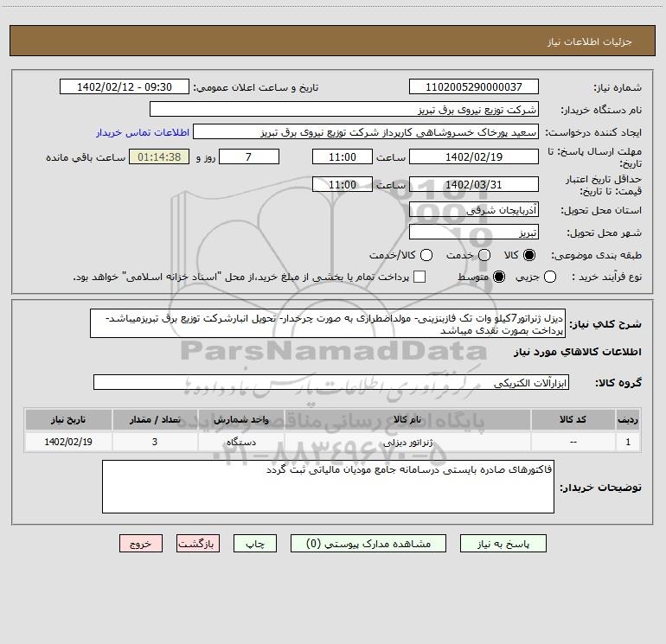Click the تاریخ نیاز column header
The height and width of the screenshot is (644, 666).
coord(68,419)
